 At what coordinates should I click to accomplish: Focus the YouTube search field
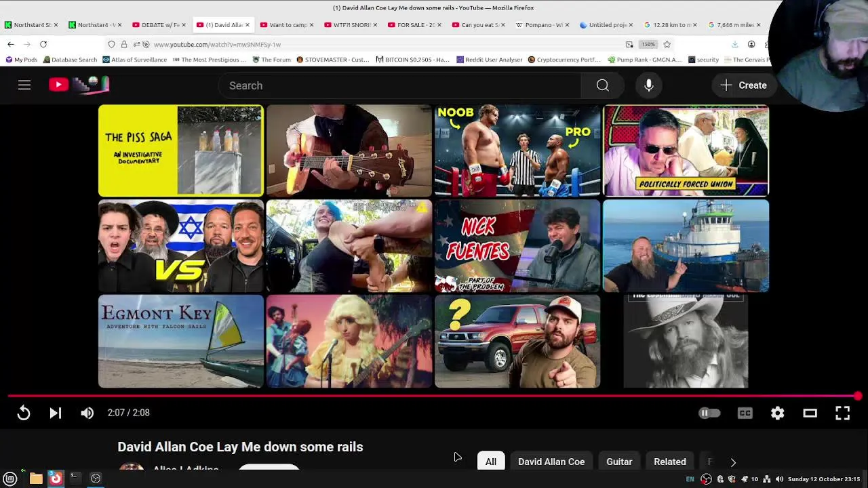point(400,85)
